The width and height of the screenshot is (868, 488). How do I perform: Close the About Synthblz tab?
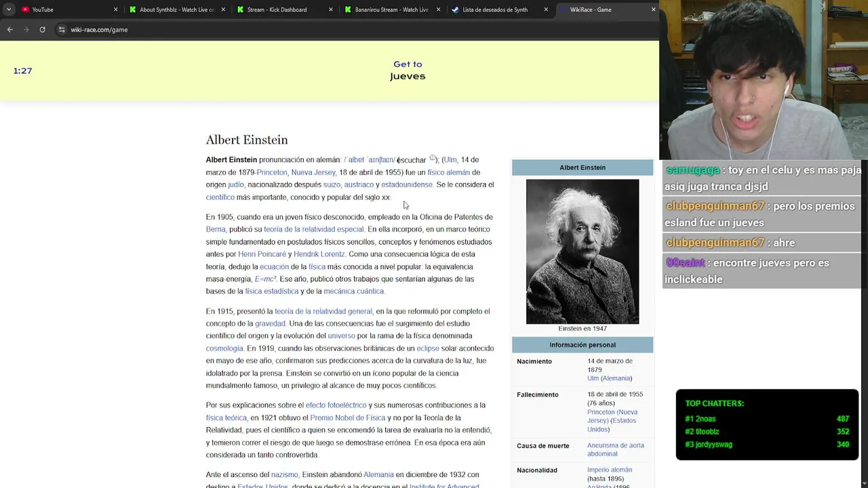(x=223, y=9)
